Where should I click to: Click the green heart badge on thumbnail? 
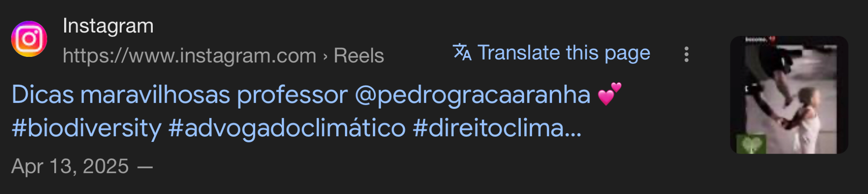(x=751, y=144)
